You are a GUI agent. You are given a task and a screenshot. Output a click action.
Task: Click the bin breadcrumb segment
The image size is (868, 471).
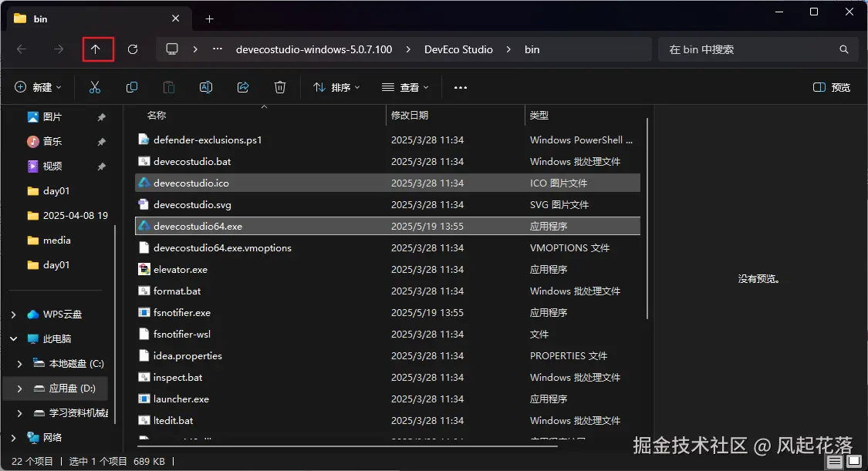point(532,49)
